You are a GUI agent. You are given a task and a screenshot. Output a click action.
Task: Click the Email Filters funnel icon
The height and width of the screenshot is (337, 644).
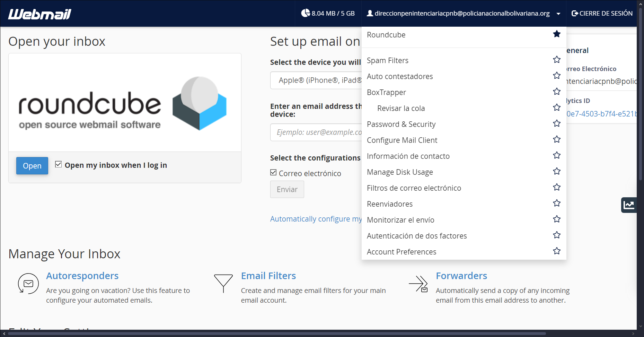pyautogui.click(x=223, y=284)
